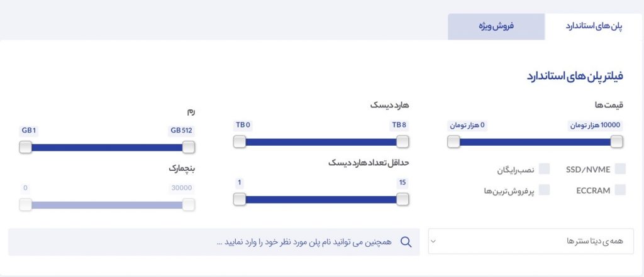Click the benchmark 0 slider handle
Image resolution: width=644 pixels, height=277 pixels.
[x=25, y=205]
